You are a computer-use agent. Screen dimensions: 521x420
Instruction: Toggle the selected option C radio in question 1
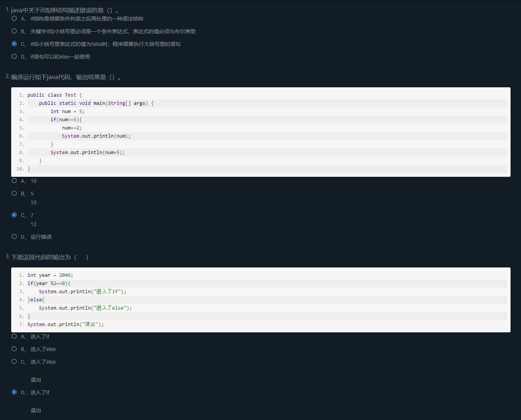tap(14, 44)
